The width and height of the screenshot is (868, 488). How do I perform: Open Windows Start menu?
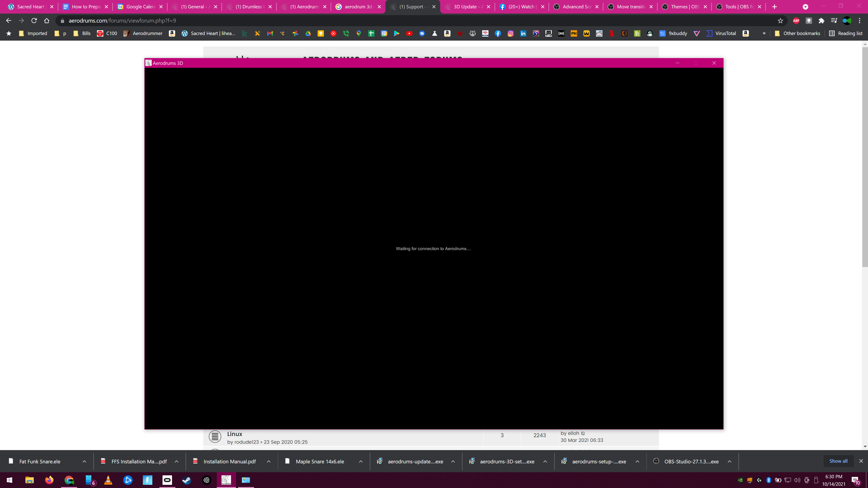coord(10,480)
